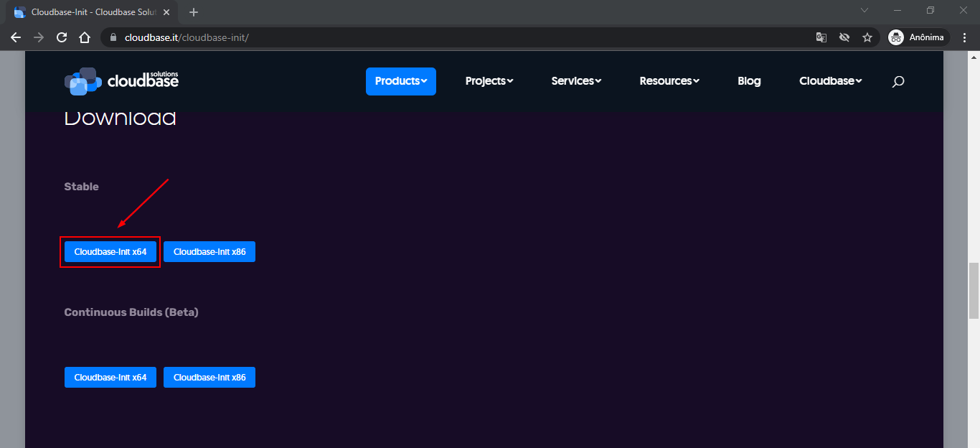Download stable Cloudbase-Init x64
Image resolution: width=980 pixels, height=448 pixels.
(110, 252)
